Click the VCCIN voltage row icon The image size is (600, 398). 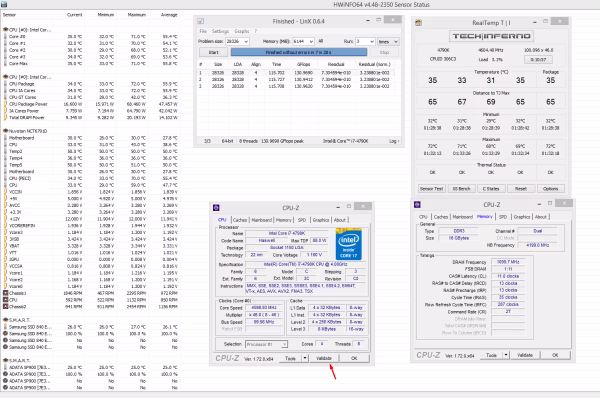coord(5,192)
